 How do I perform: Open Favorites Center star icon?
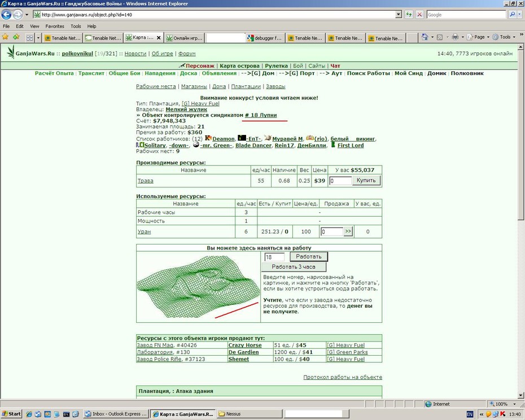click(x=5, y=37)
